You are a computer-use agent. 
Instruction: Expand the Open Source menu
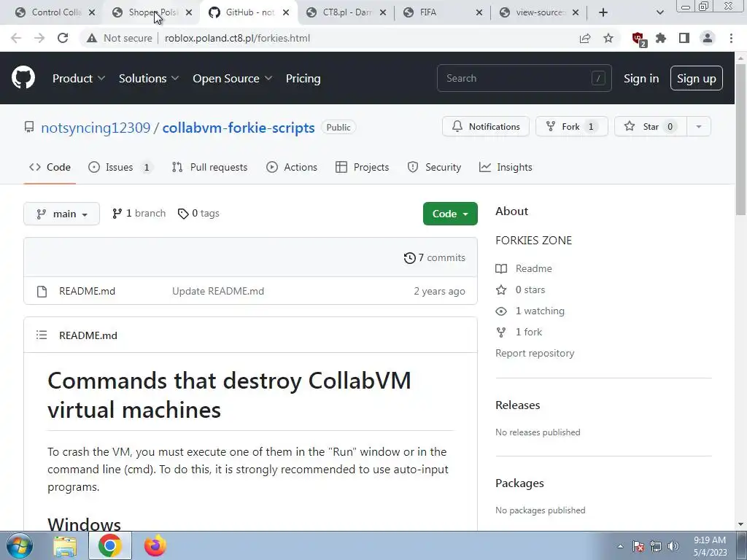233,79
